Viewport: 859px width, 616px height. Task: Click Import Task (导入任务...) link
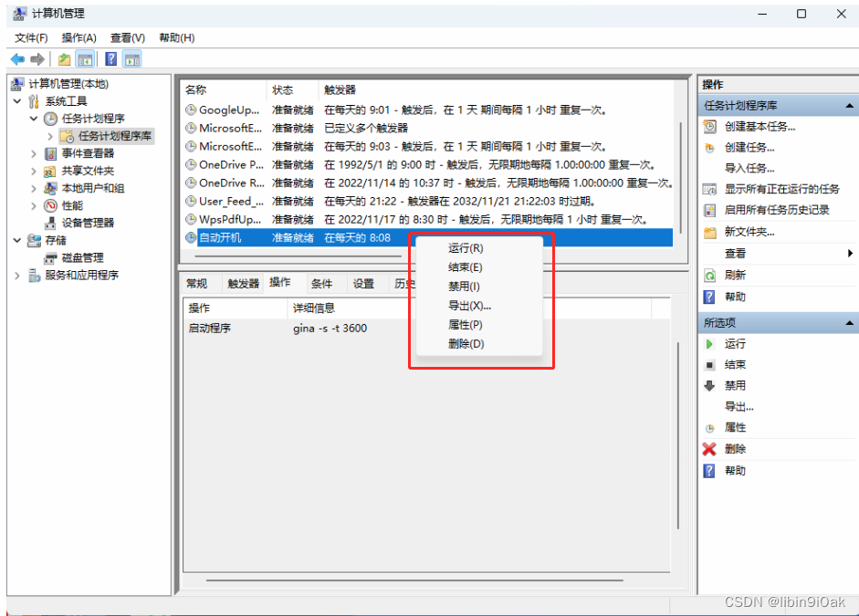749,168
